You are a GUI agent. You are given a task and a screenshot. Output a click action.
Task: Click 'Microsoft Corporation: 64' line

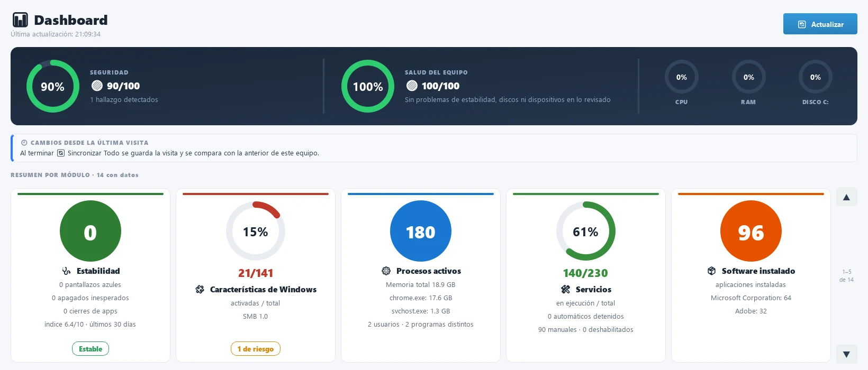pos(751,298)
